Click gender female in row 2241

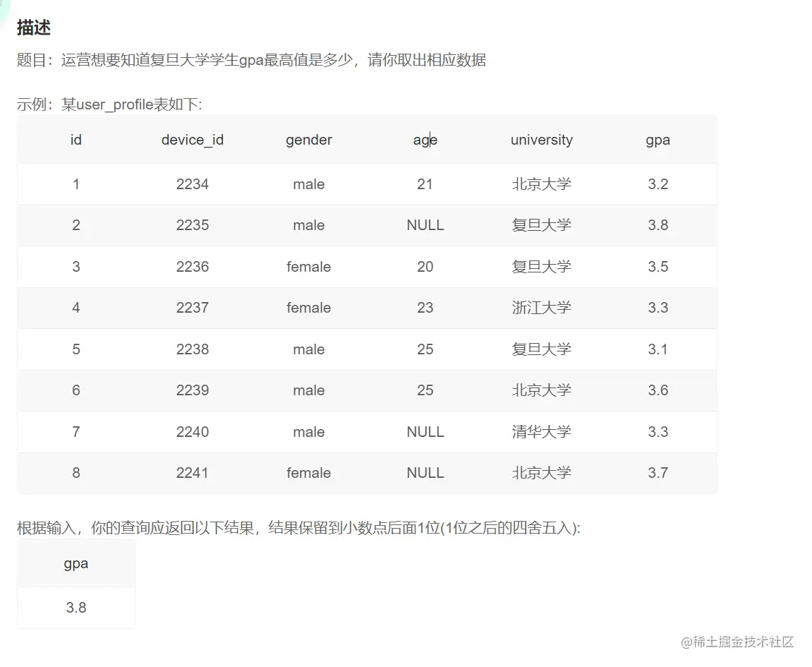pyautogui.click(x=308, y=473)
